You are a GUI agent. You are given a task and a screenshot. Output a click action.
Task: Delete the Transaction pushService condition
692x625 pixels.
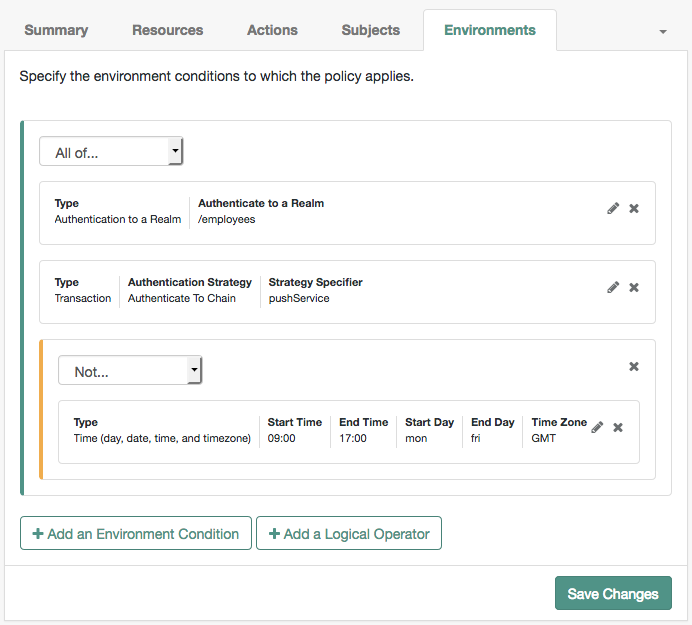tap(634, 287)
